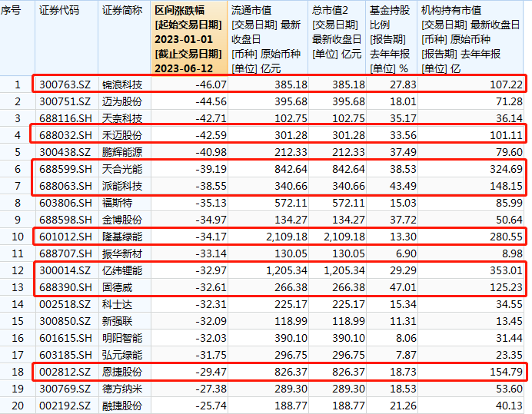
Task: Click the -46.07 change value
Action: coord(211,84)
